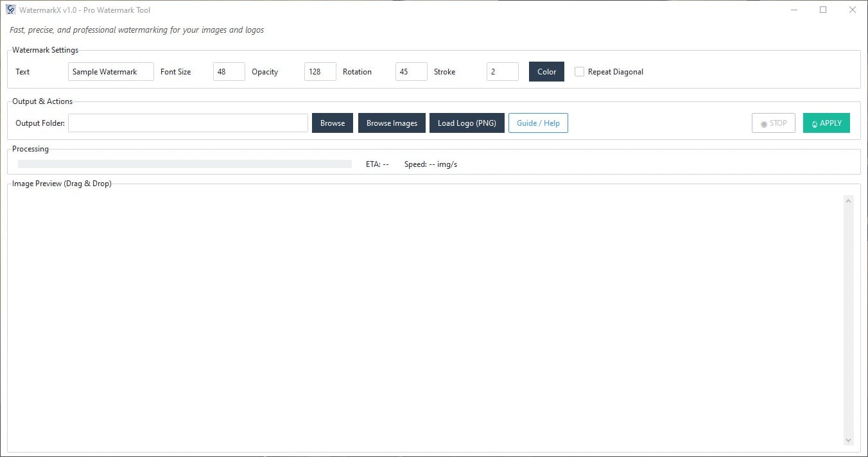Click the WatermarkX logo icon in title bar

(9, 10)
